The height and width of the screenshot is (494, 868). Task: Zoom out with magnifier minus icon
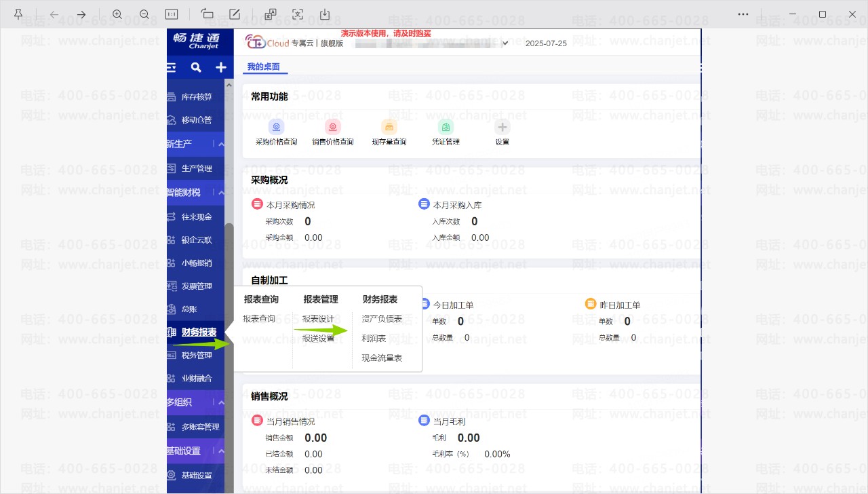click(x=144, y=14)
